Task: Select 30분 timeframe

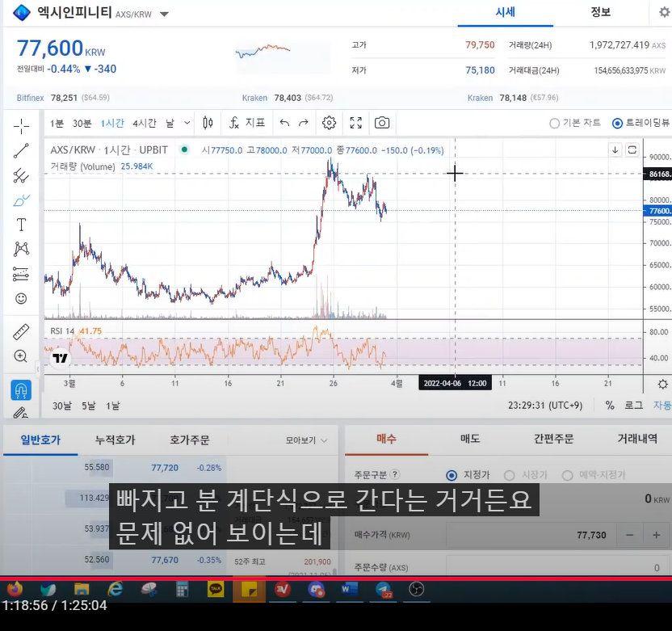Action: (82, 124)
